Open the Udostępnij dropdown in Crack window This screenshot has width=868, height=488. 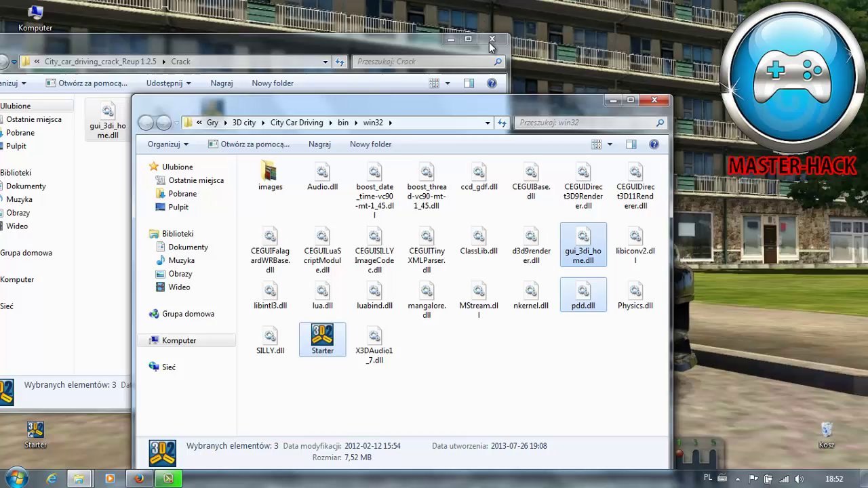pyautogui.click(x=168, y=83)
